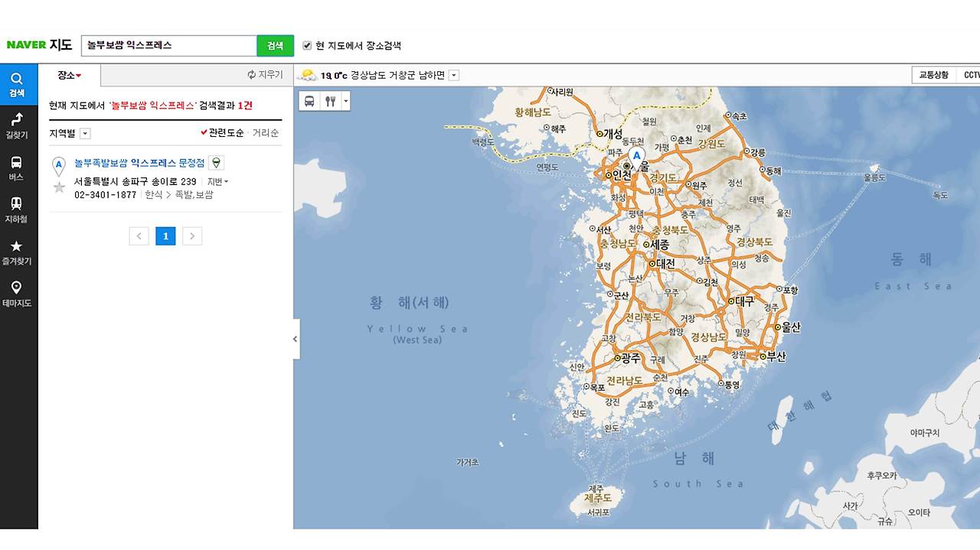
Task: Open 즐겨찾기 favorites in sidebar
Action: [17, 252]
